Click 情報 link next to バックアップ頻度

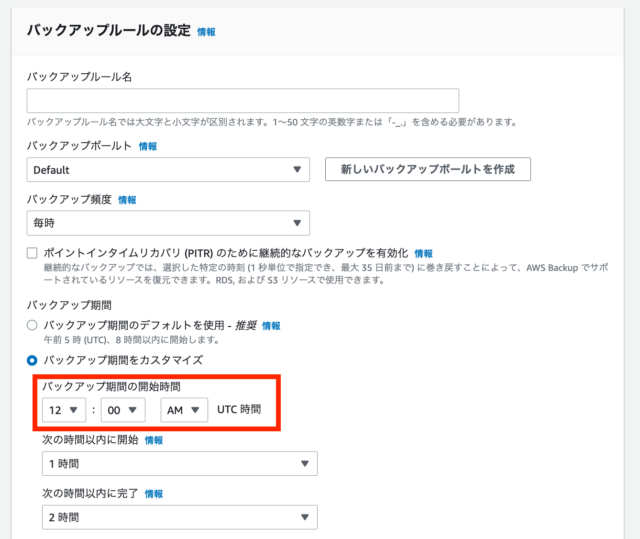click(x=127, y=200)
